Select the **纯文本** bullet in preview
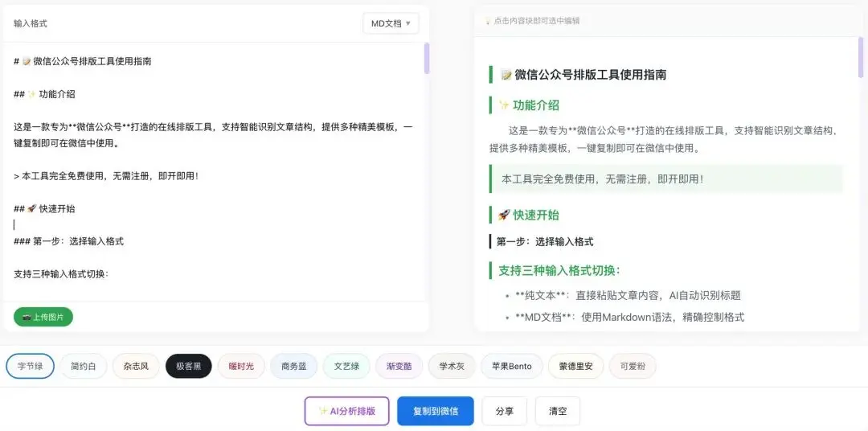Image resolution: width=868 pixels, height=431 pixels. point(628,296)
